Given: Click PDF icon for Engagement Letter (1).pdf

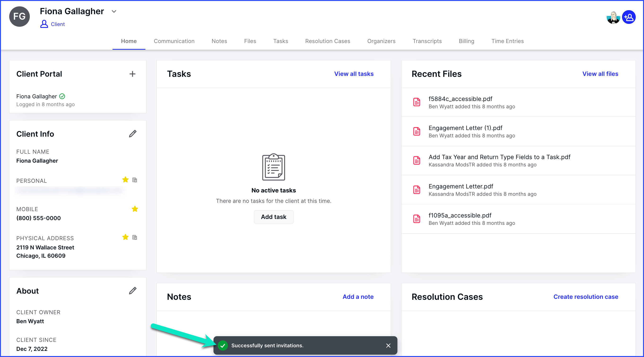Looking at the screenshot, I should pos(417,131).
